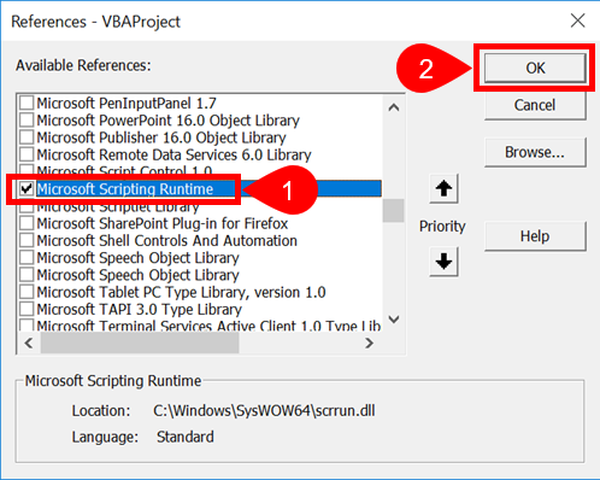The height and width of the screenshot is (480, 600).
Task: Select Microsoft Publisher 16.0 Object Library text
Action: pyautogui.click(x=161, y=137)
